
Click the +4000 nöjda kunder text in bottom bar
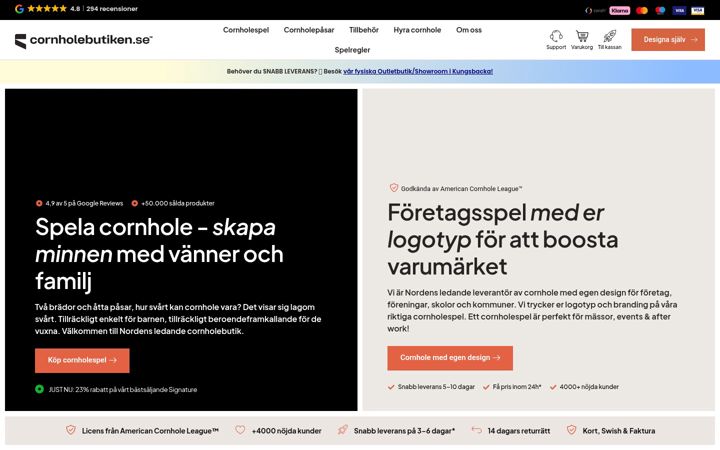tap(287, 431)
